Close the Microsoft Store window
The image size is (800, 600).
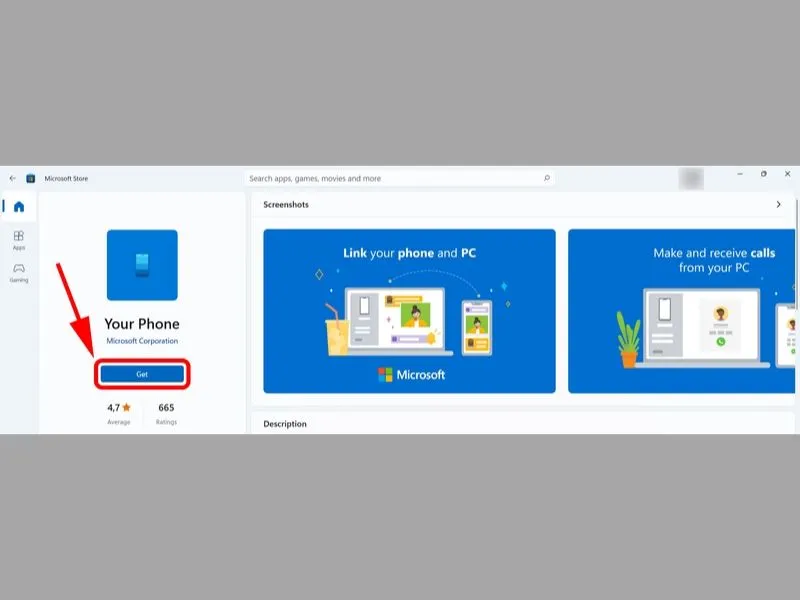point(787,174)
